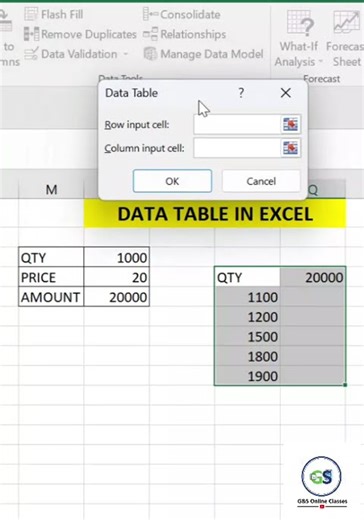Image resolution: width=364 pixels, height=520 pixels.
Task: Select the QTY header in the shaded table
Action: [x=247, y=277]
